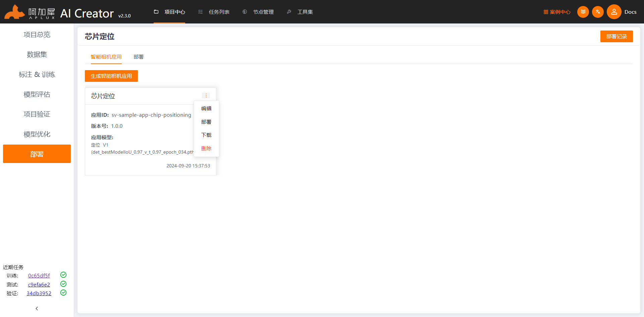644x317 pixels.
Task: Click the Docs user label
Action: click(630, 12)
